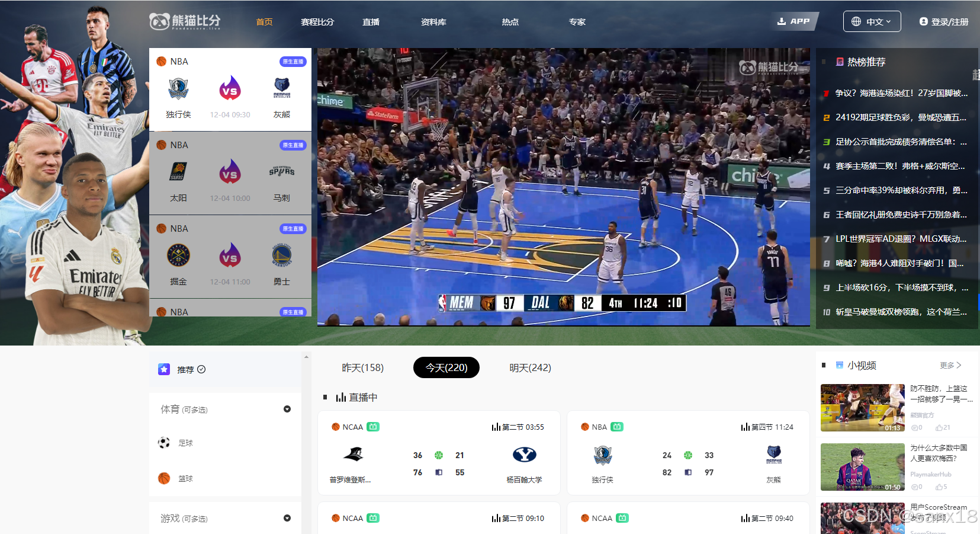Open the 资料库 database menu
Viewport: 980px width, 534px height.
(433, 22)
